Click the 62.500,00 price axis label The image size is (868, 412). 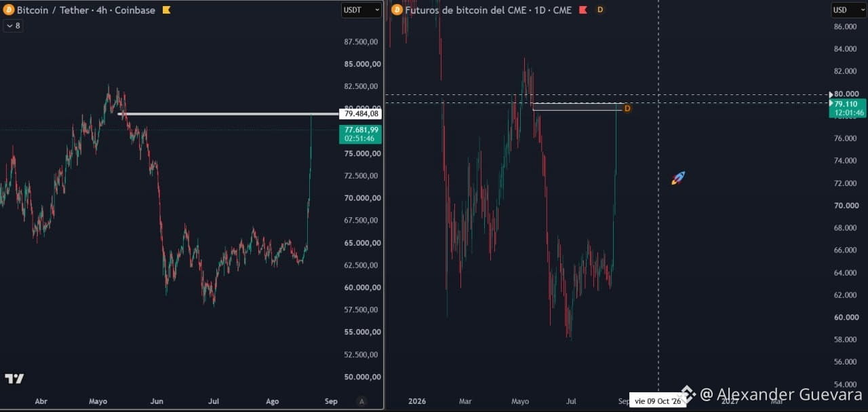click(362, 265)
